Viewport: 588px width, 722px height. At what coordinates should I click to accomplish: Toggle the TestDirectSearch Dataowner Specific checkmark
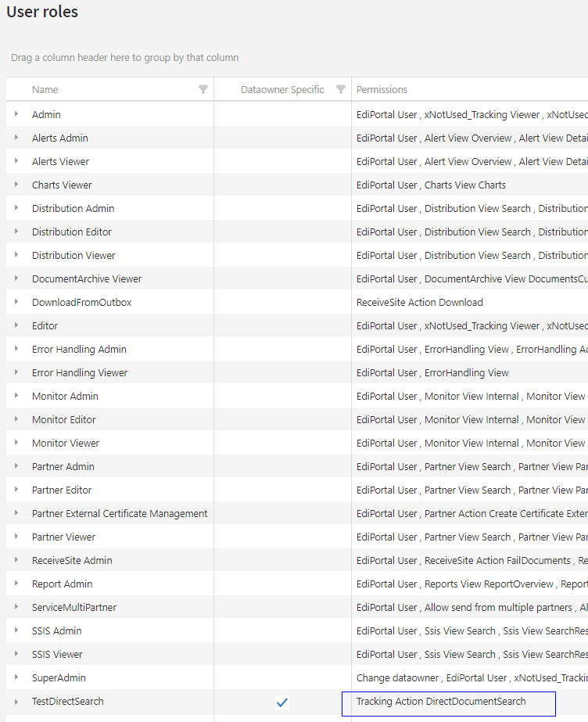282,702
